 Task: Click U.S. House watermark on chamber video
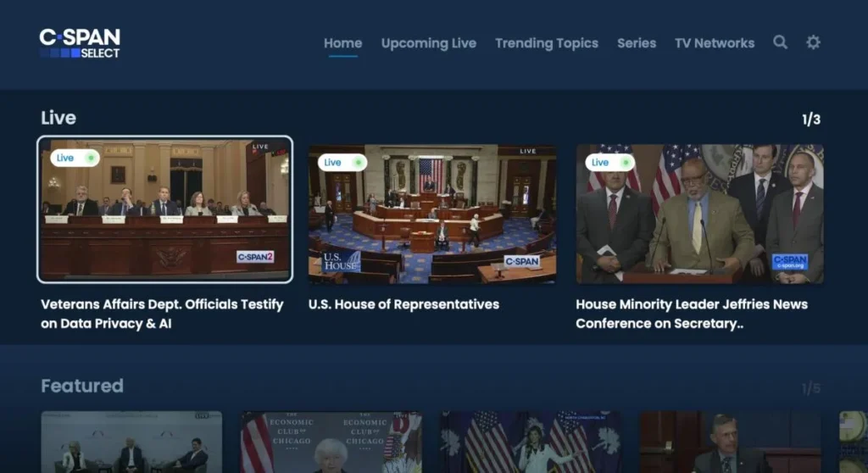click(x=341, y=261)
